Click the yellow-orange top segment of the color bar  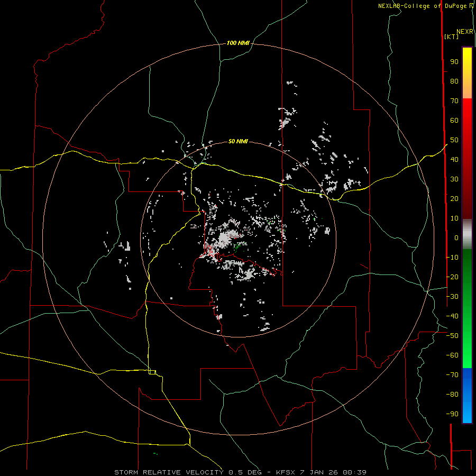467,73
